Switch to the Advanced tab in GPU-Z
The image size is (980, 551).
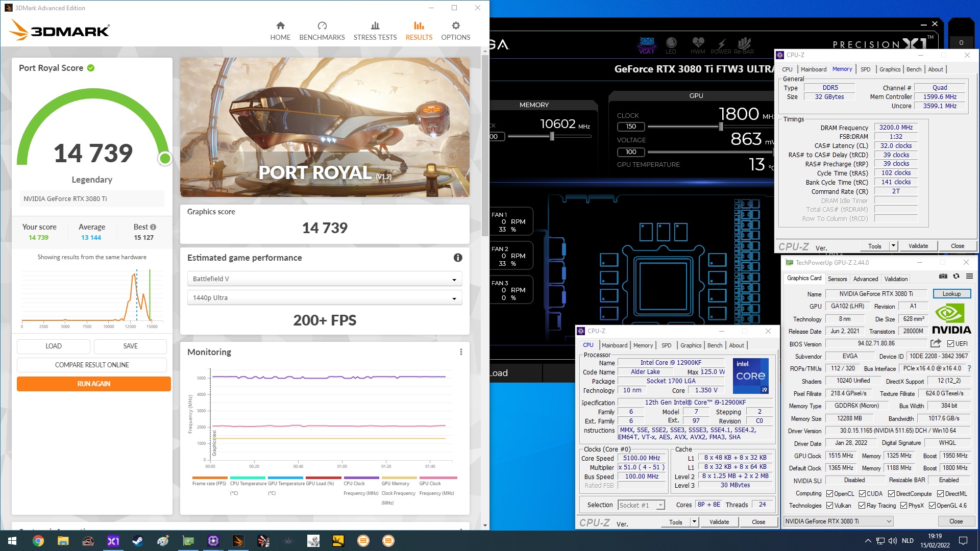pos(866,279)
